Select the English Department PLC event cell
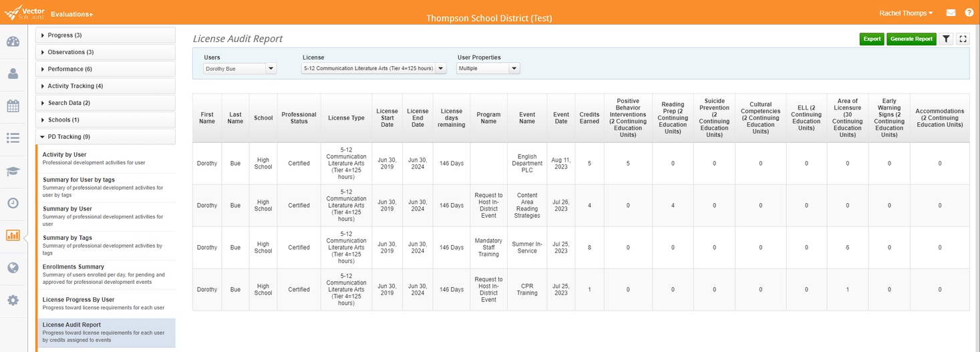The height and width of the screenshot is (352, 980). click(x=527, y=163)
